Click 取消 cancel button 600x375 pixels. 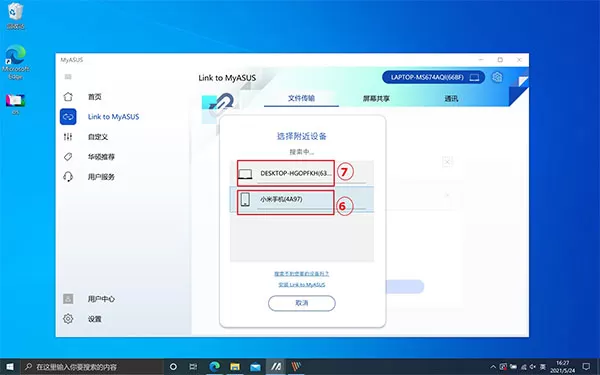[302, 303]
